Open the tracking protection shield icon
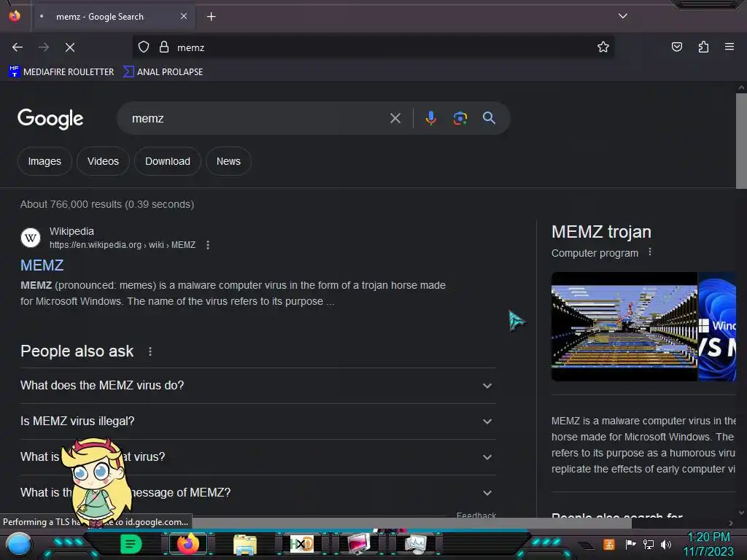 click(144, 47)
